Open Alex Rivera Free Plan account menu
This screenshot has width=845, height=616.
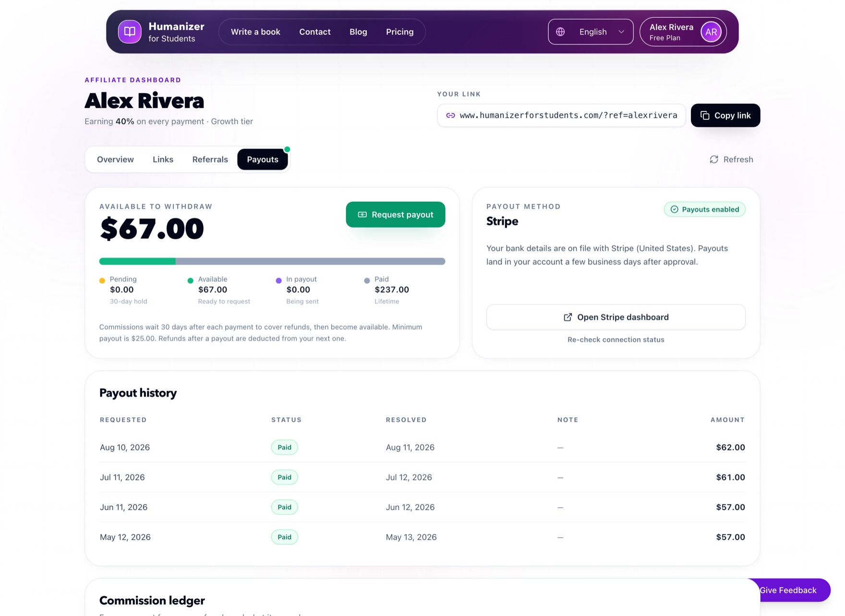point(683,32)
